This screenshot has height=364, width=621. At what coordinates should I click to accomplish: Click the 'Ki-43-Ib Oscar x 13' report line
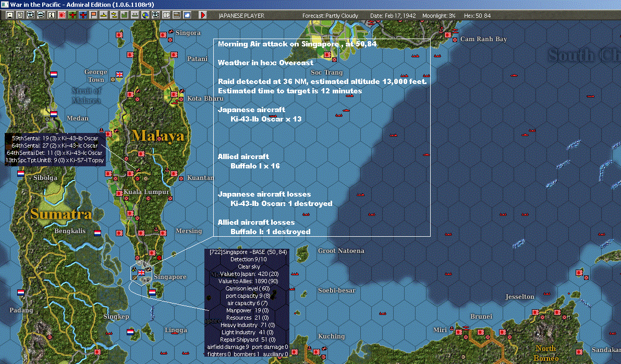(x=266, y=119)
